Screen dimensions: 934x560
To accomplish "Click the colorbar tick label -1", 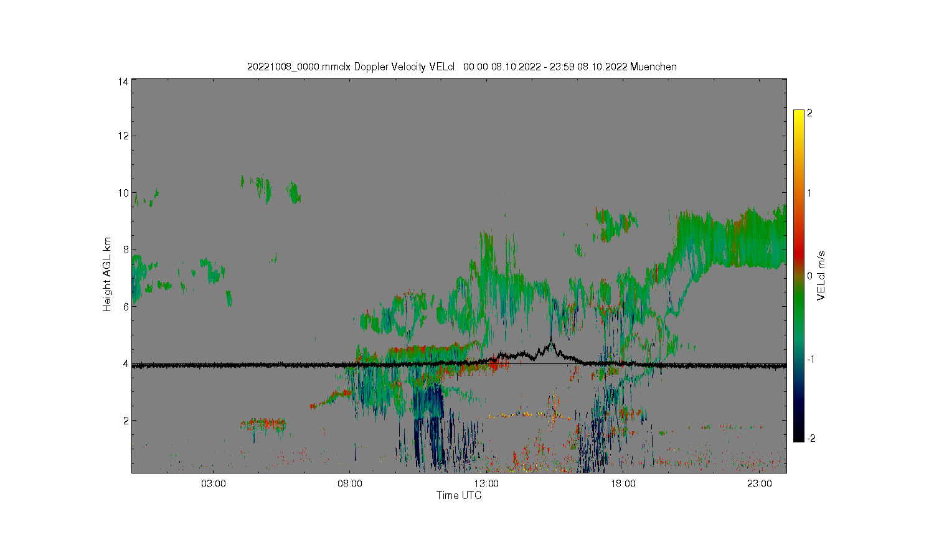I will 810,360.
